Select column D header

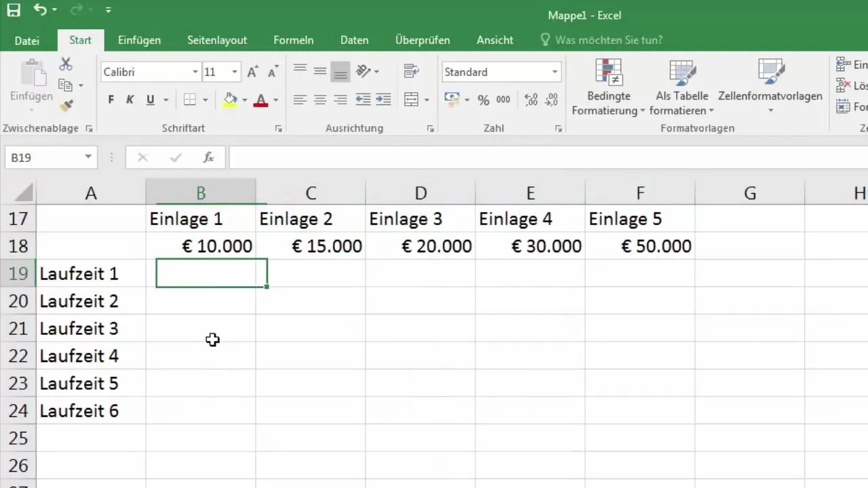tap(420, 193)
